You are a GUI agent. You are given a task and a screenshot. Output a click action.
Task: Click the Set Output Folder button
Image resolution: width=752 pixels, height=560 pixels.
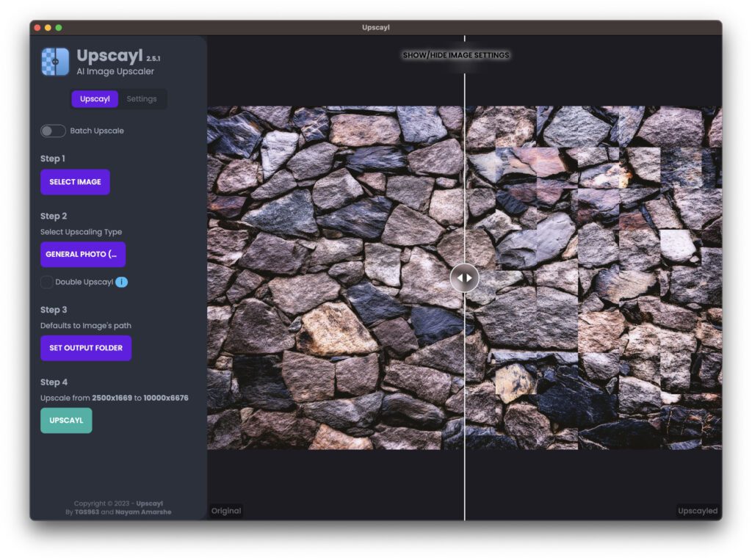coord(86,348)
